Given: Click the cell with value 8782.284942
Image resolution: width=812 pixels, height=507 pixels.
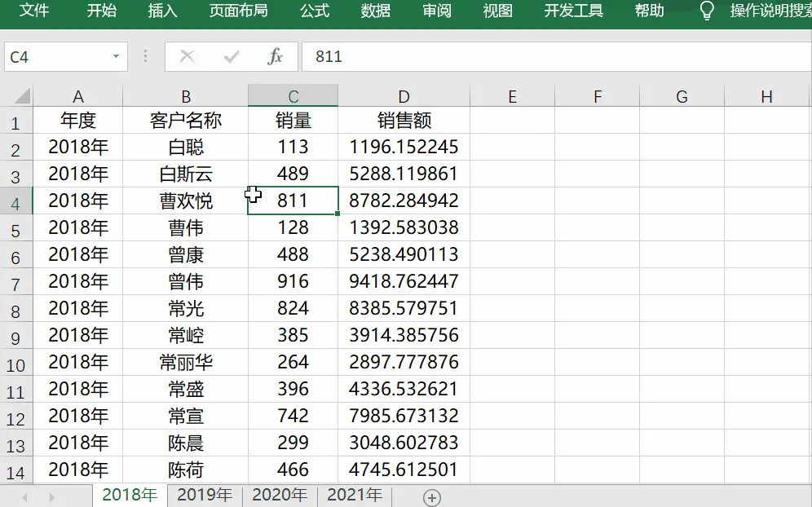Looking at the screenshot, I should [x=404, y=201].
